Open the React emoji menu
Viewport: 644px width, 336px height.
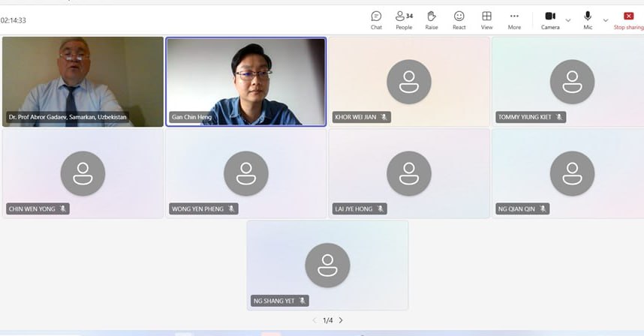[459, 20]
